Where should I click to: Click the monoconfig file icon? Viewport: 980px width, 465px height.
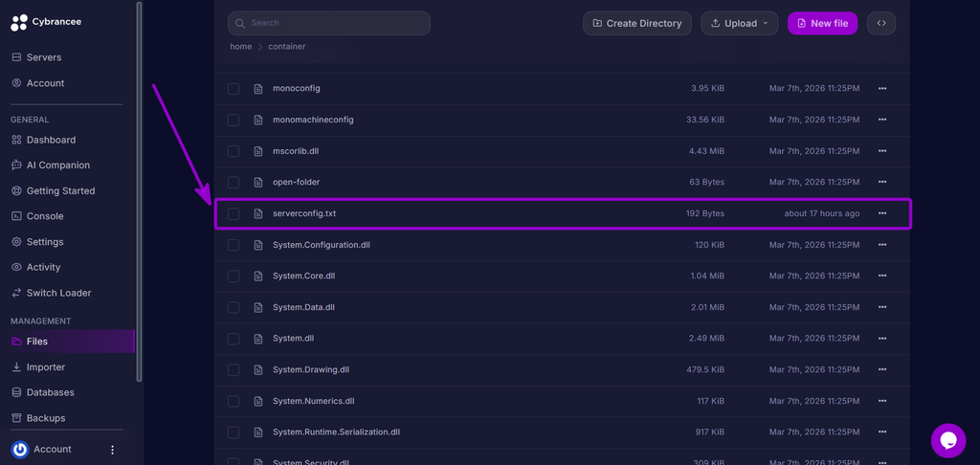[258, 89]
